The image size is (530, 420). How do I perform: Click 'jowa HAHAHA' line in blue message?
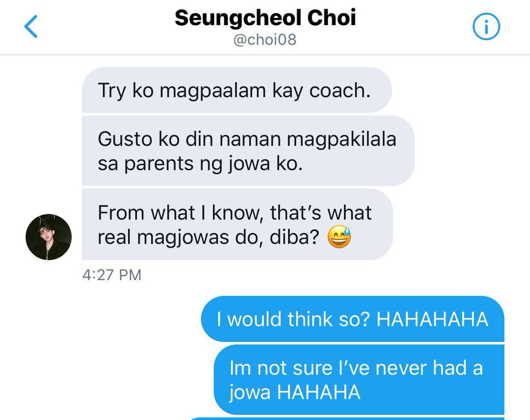295,392
